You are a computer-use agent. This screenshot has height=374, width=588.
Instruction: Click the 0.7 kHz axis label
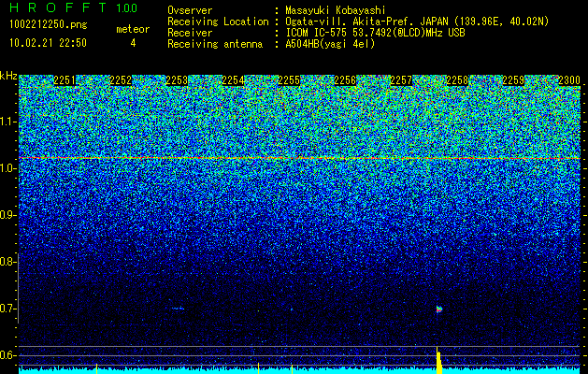pos(7,309)
